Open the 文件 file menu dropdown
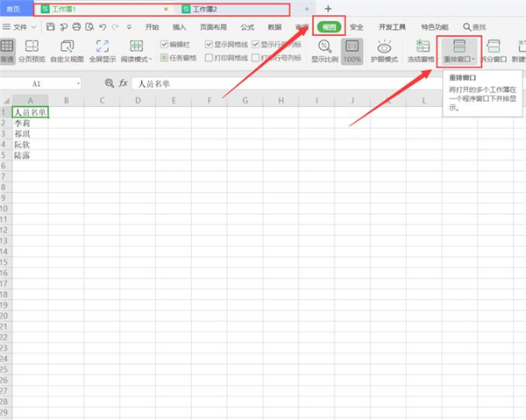 pos(24,27)
